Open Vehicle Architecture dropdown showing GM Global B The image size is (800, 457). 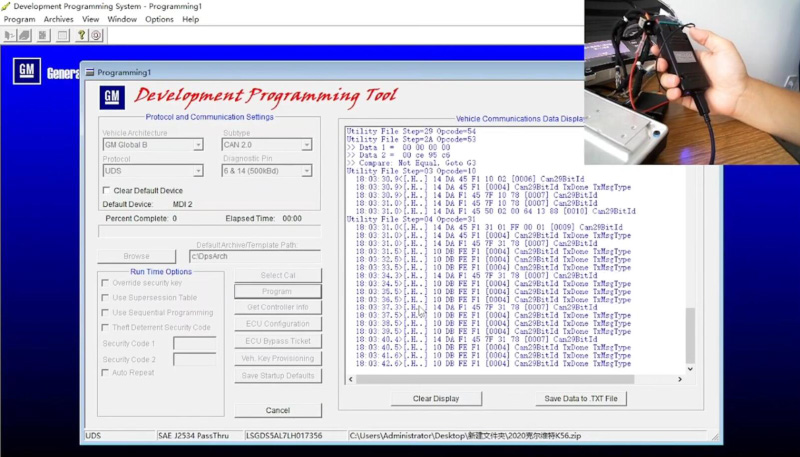coord(153,145)
